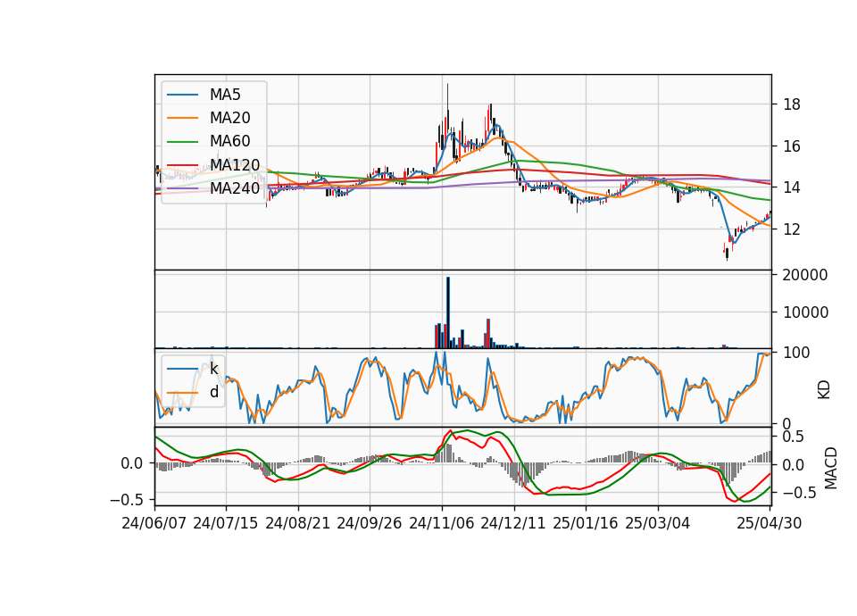Screen dimensions: 857x616
Task: Click the blue MA5 legend line sample
Action: coord(182,95)
